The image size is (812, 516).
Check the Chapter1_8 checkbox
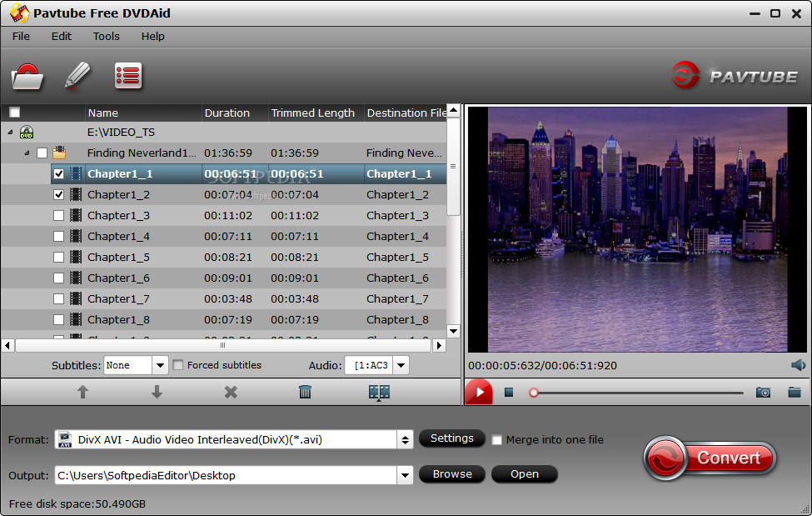click(x=59, y=319)
